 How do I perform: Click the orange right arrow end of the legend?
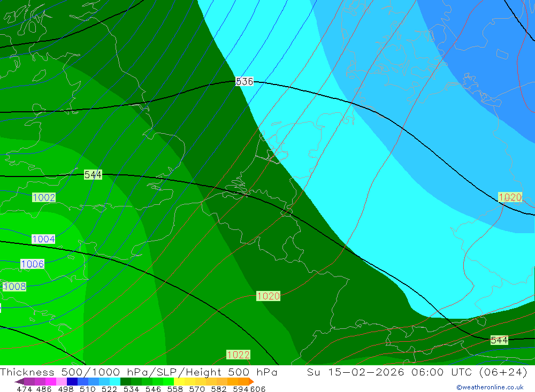251,381
